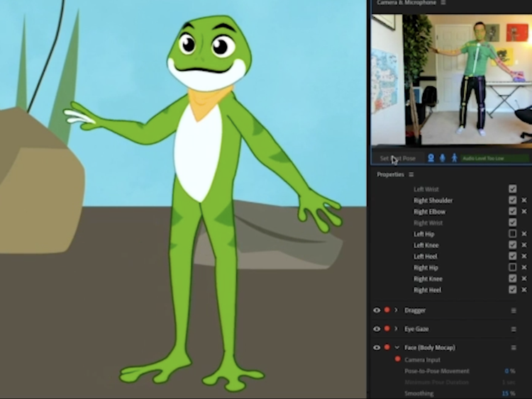Select the Right Hip row label
Image resolution: width=532 pixels, height=399 pixels.
click(x=426, y=268)
